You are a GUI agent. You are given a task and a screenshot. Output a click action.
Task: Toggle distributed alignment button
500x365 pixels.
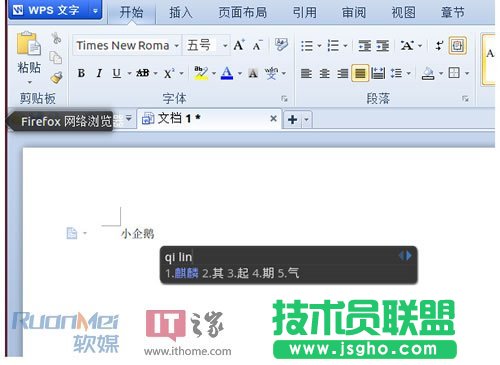[378, 73]
